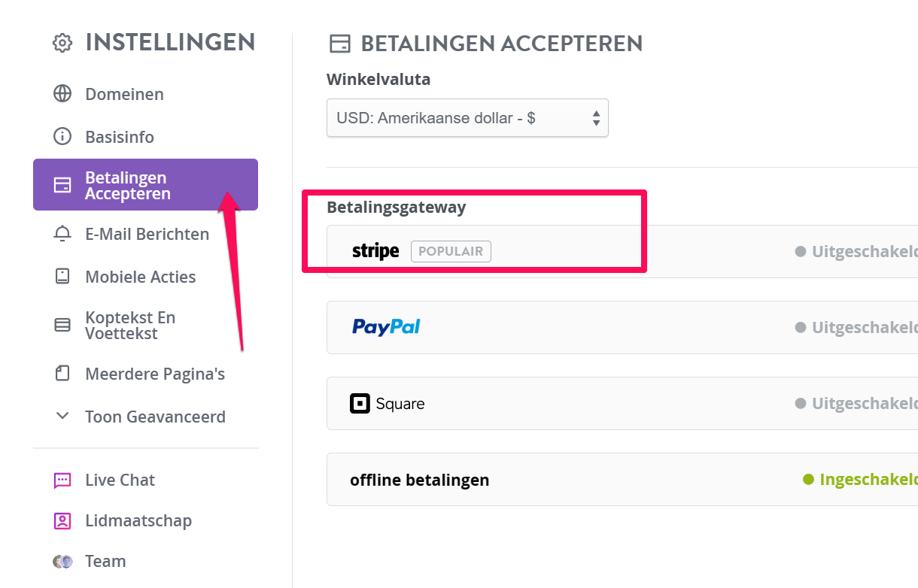918x588 pixels.
Task: Select the Basisinfo info icon
Action: (62, 137)
